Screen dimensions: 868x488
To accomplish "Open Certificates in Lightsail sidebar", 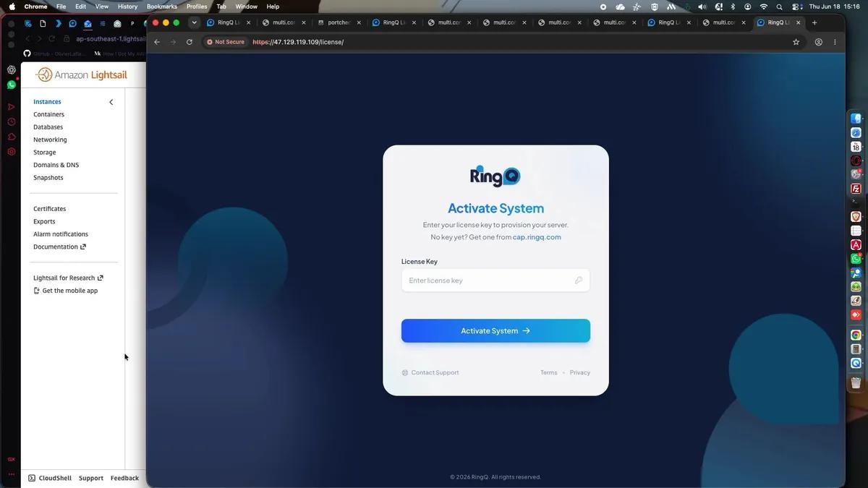I will click(x=49, y=209).
